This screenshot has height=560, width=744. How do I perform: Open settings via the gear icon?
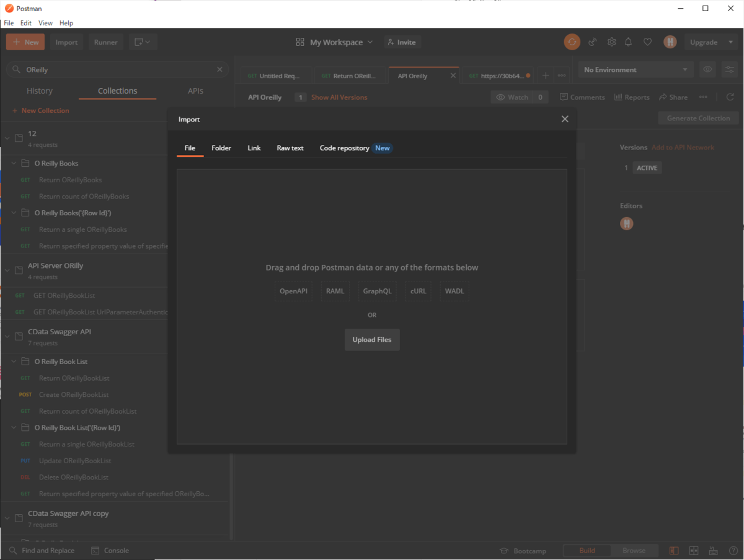coord(611,42)
